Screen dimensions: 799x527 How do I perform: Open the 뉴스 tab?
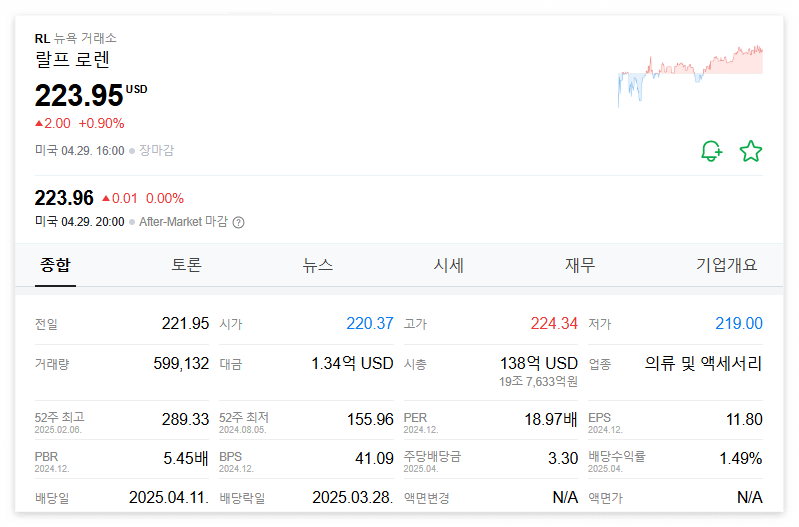click(317, 266)
